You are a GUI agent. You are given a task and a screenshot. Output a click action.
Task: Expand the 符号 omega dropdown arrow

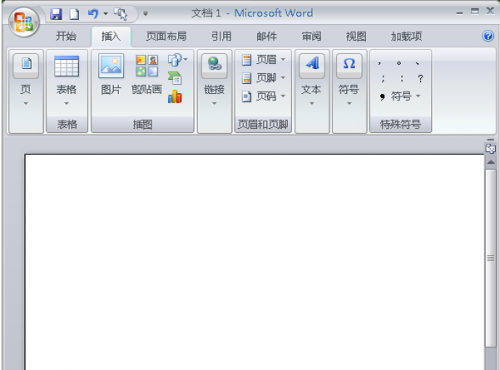click(349, 104)
